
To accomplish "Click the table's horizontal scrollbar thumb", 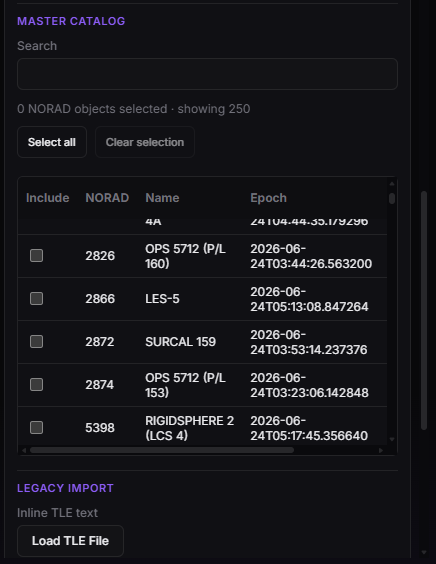I will click(162, 450).
